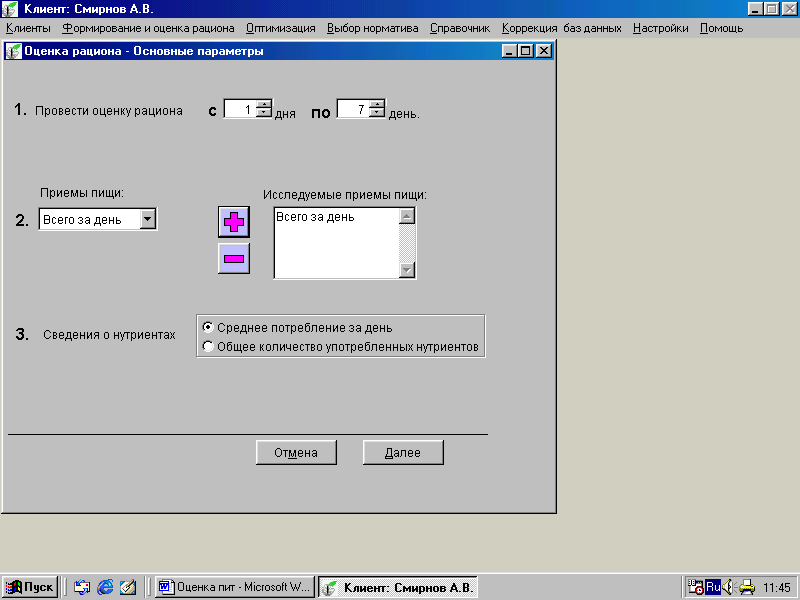Open the volume speaker icon in tray
The height and width of the screenshot is (600, 800).
click(x=728, y=587)
